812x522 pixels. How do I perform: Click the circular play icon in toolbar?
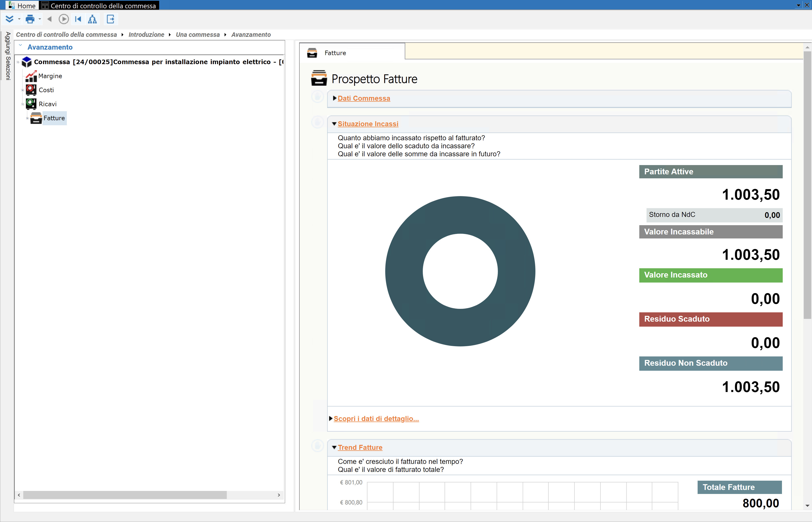(x=63, y=19)
